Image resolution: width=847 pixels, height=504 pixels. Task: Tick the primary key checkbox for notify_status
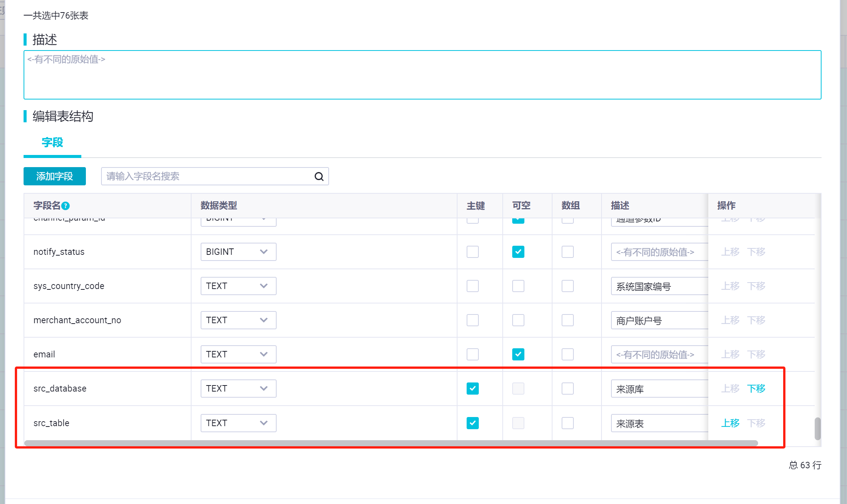(x=472, y=252)
